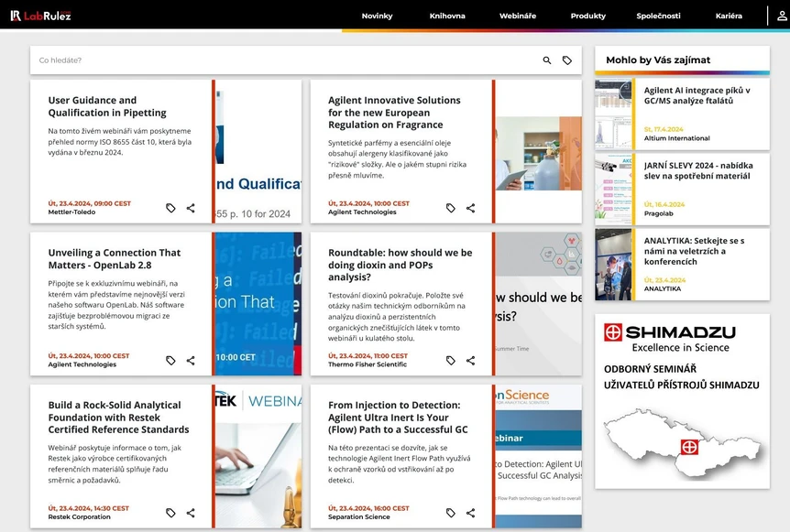Click tag icon on Agilent Fragrance webinar card
This screenshot has width=790, height=532.
click(x=451, y=208)
